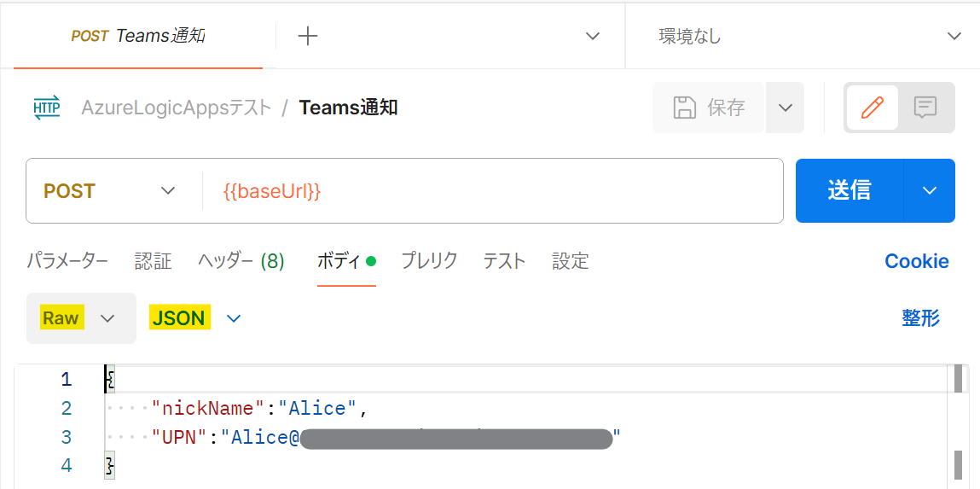
Task: Expand the save options arrow
Action: point(786,108)
